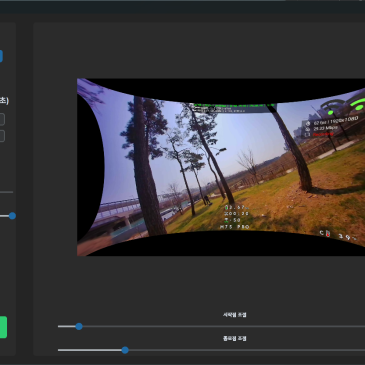365x365 pixels.
Task: Click the 종료점 조절 label
Action: point(235,338)
